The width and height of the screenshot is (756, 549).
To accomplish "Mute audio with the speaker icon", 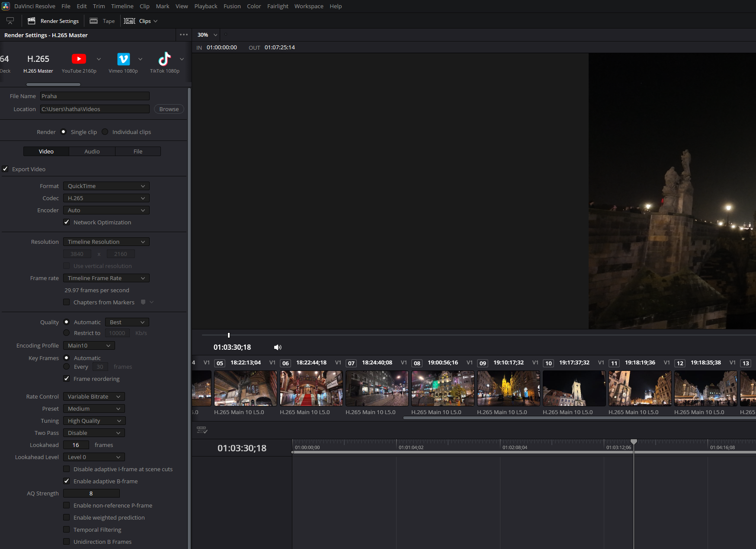I will point(278,348).
